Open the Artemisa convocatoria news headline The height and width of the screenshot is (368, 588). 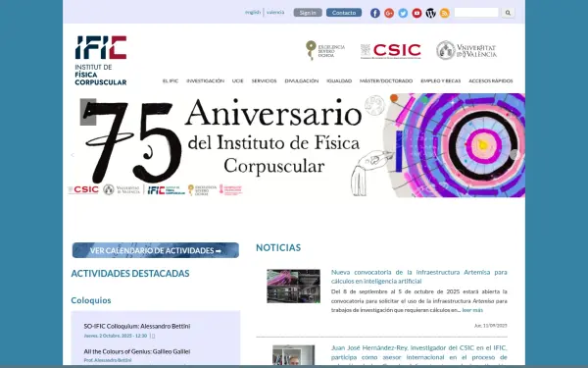[418, 277]
